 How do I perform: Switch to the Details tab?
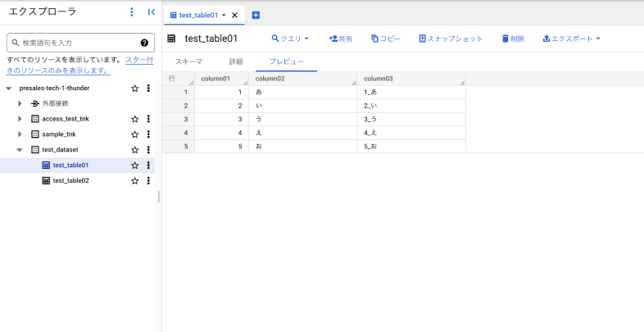pos(235,61)
